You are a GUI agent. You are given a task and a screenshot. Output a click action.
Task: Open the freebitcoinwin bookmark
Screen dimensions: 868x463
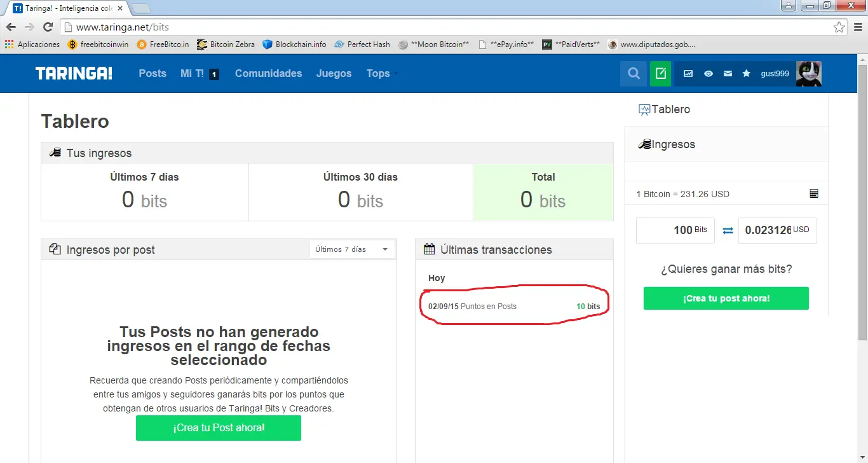point(99,45)
